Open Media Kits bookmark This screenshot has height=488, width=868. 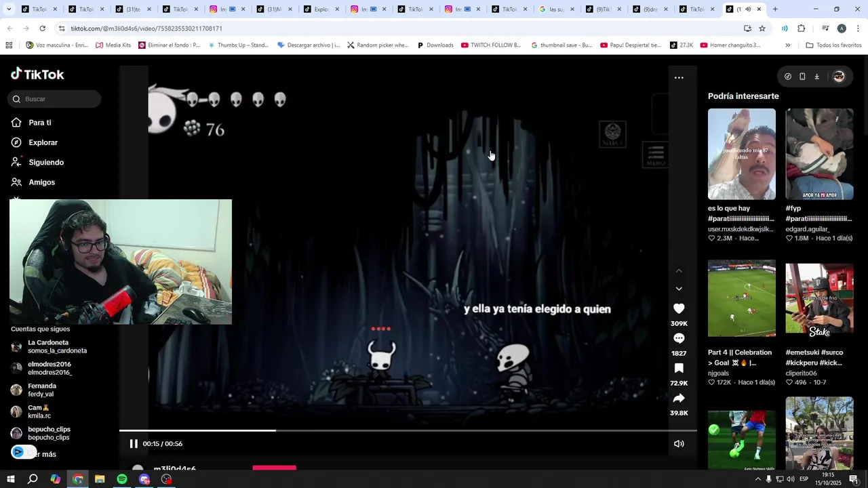tap(113, 45)
